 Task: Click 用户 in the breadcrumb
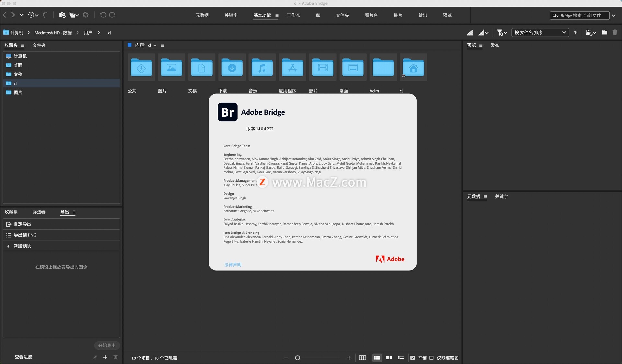(x=88, y=33)
